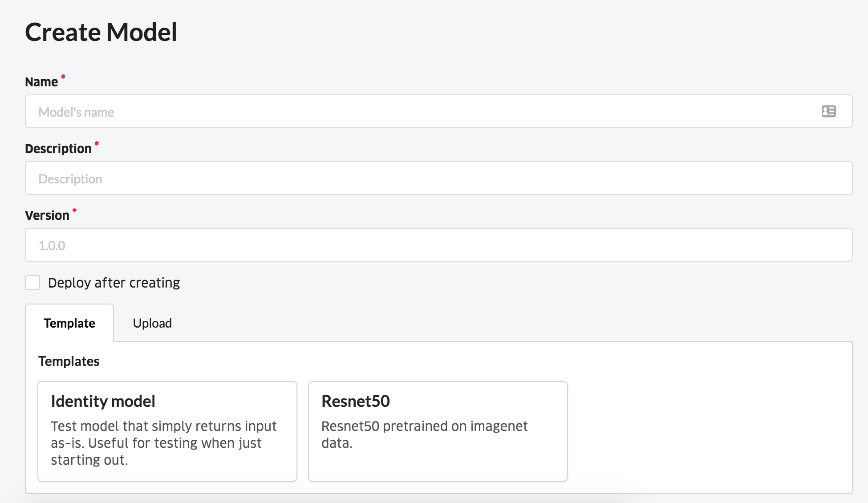Click the contact card autofill icon
Image resolution: width=868 pixels, height=503 pixels.
pos(828,111)
